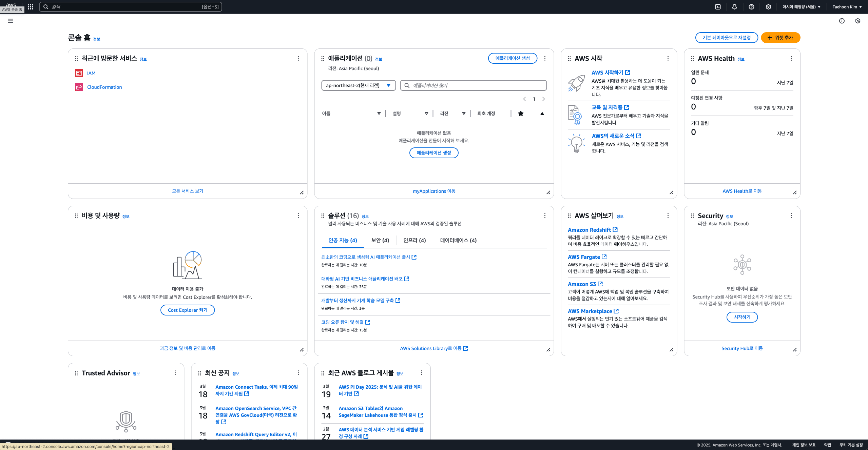
Task: Open the AWS CloudShell terminal icon
Action: [718, 7]
